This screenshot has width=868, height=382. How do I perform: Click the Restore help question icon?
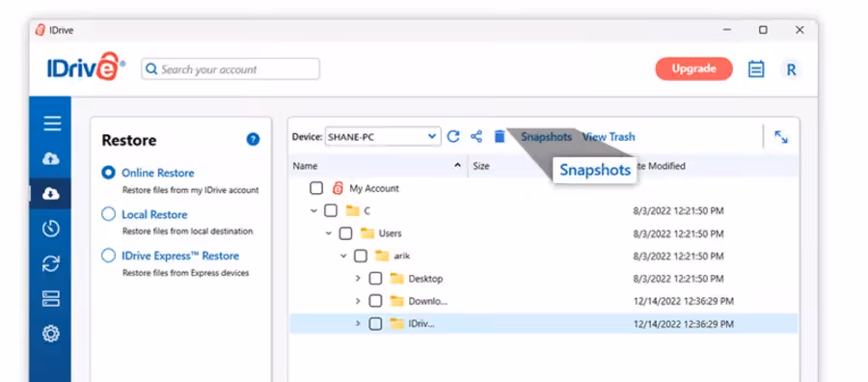(253, 140)
